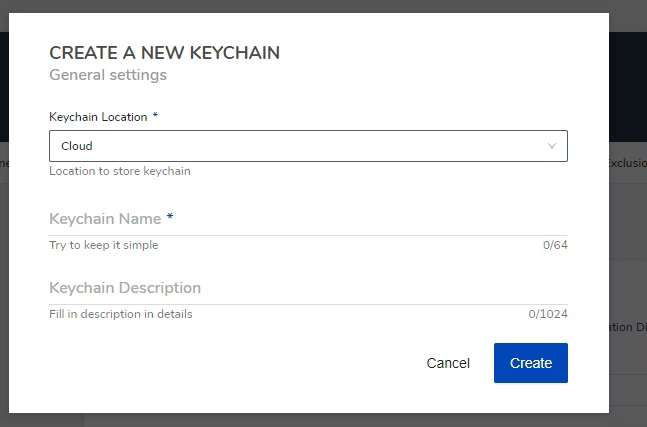Click the asterisk beside Keychain Name
Screen dimensions: 647x427
click(170, 217)
